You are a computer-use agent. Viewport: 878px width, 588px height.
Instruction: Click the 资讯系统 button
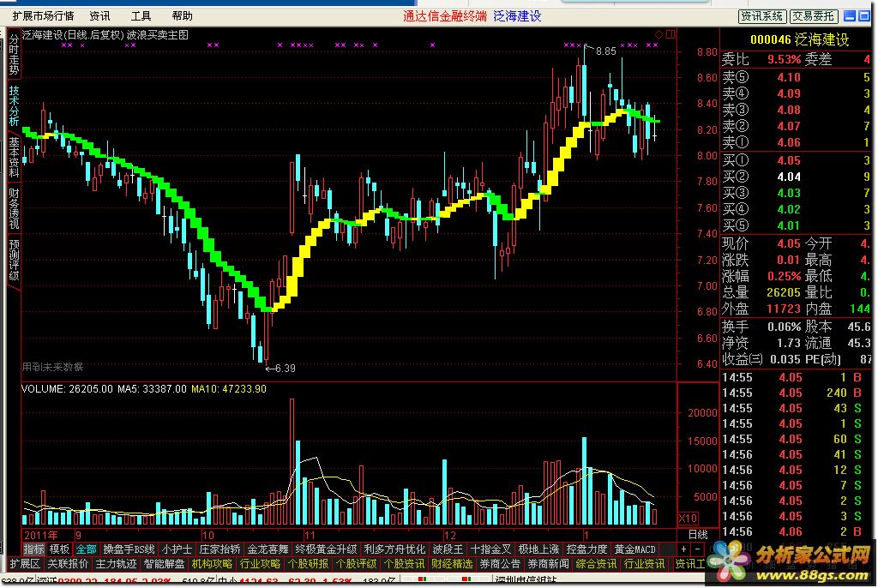(x=762, y=16)
